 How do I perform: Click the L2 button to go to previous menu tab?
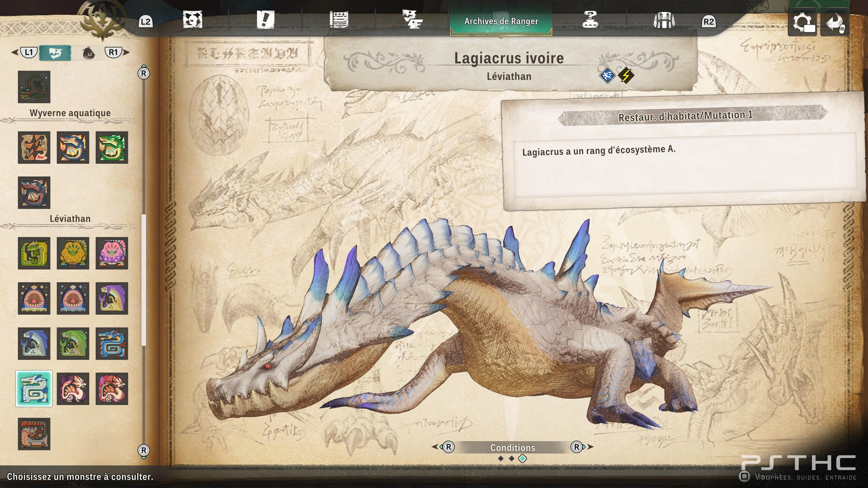pyautogui.click(x=146, y=22)
